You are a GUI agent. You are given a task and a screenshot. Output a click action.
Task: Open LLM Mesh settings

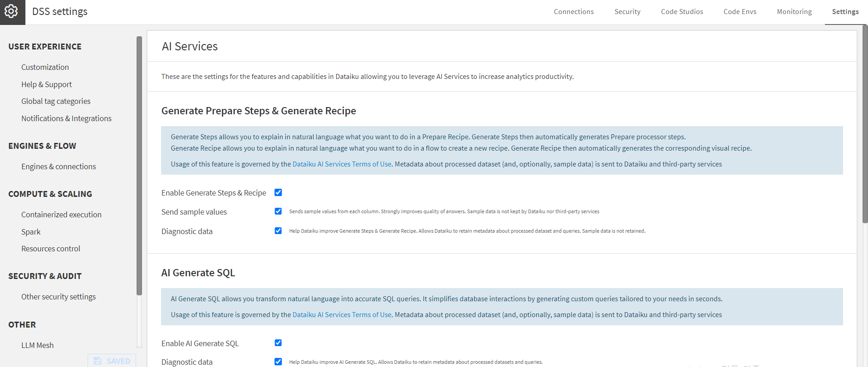pos(37,345)
